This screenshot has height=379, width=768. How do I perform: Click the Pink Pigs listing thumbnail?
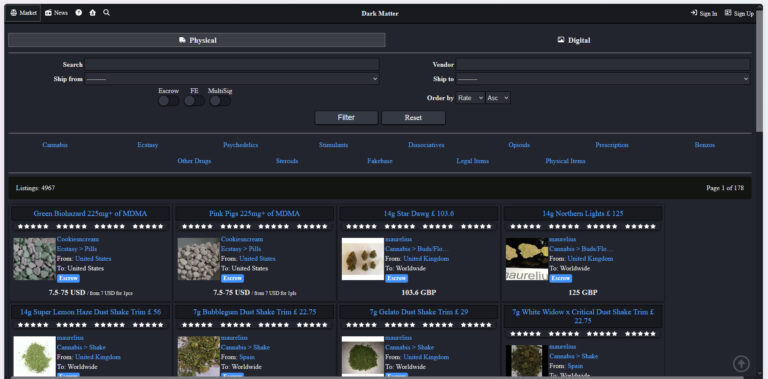point(198,259)
